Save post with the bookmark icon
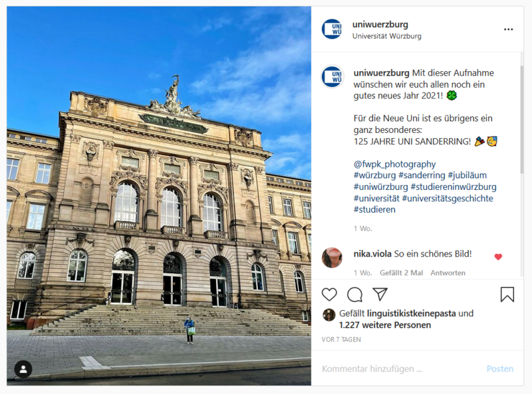The width and height of the screenshot is (532, 394). [507, 294]
